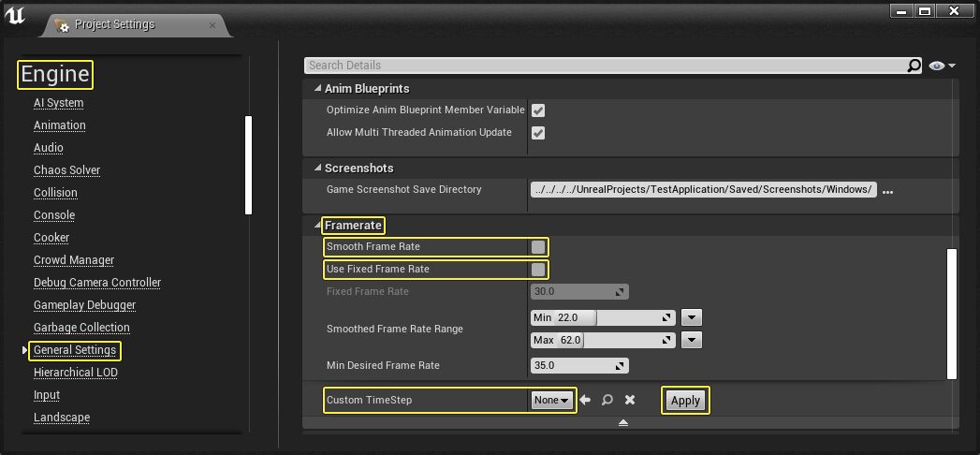Image resolution: width=980 pixels, height=455 pixels.
Task: Close the Project Settings tab
Action: point(212,25)
